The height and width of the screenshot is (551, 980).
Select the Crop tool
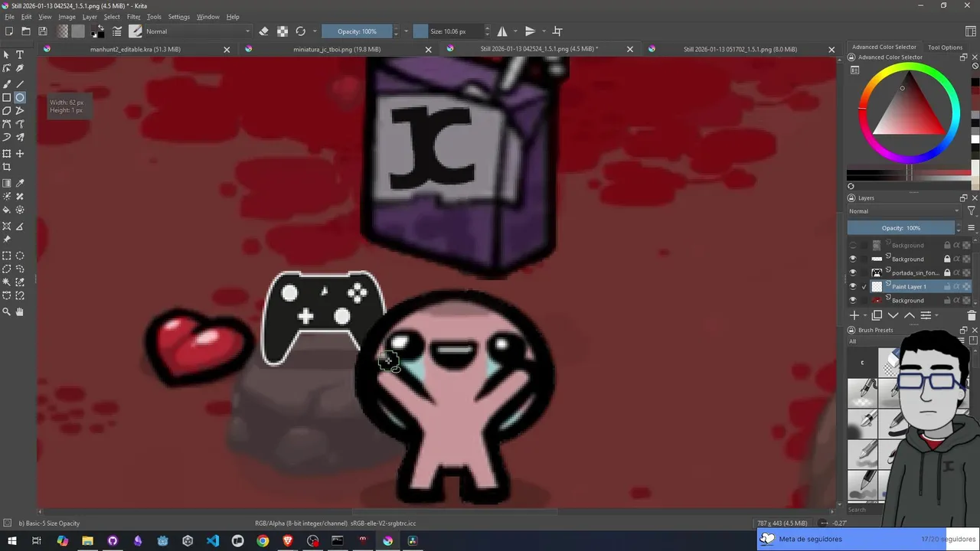point(7,167)
